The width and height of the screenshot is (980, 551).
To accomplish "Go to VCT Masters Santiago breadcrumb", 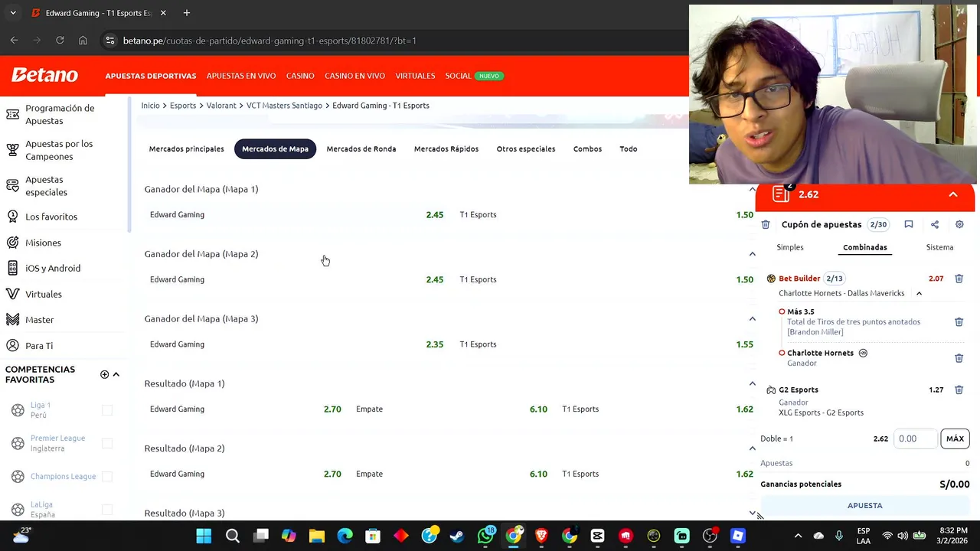I will click(x=284, y=106).
